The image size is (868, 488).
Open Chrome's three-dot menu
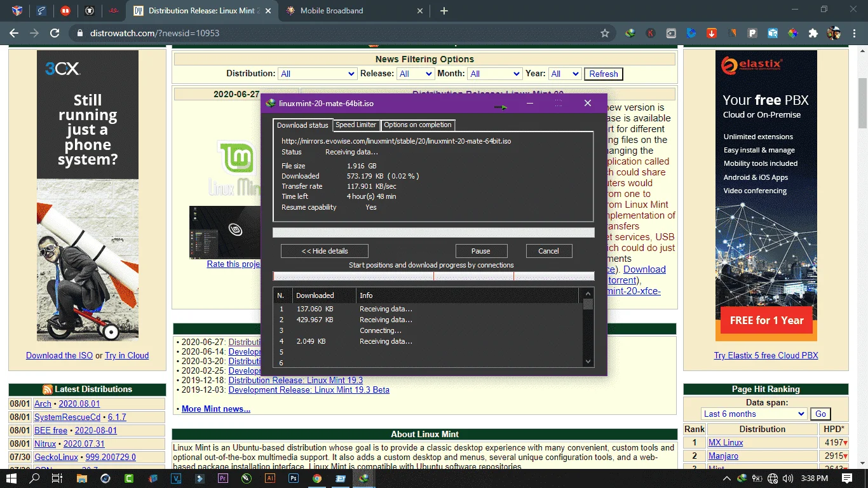[854, 33]
